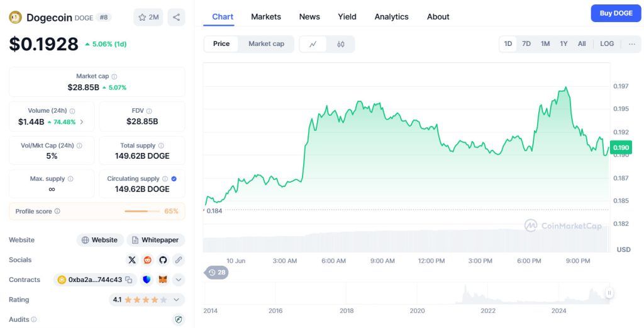644x328 pixels.
Task: Click info icon beside Audits label
Action: coord(34,319)
